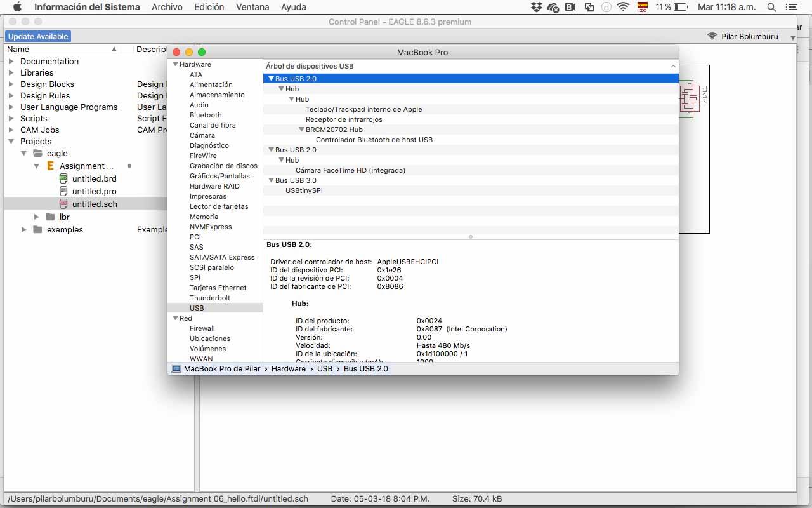Open the Ayuda menu
812x508 pixels.
[x=293, y=7]
